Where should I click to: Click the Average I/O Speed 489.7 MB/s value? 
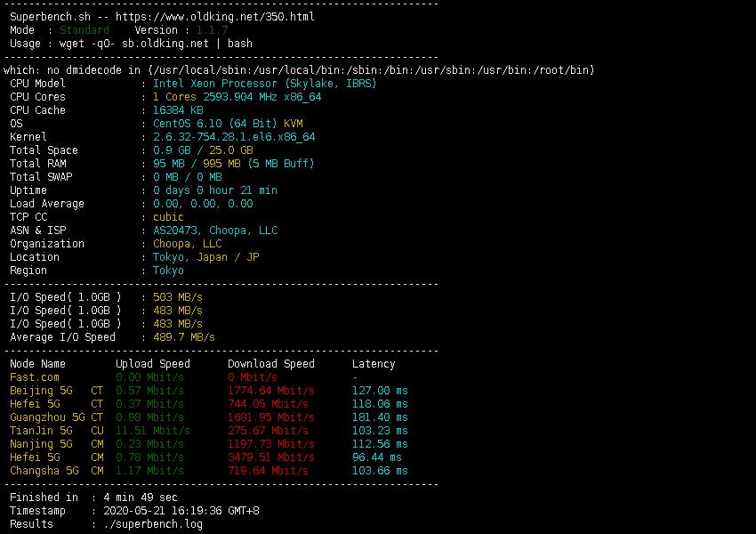tap(183, 337)
